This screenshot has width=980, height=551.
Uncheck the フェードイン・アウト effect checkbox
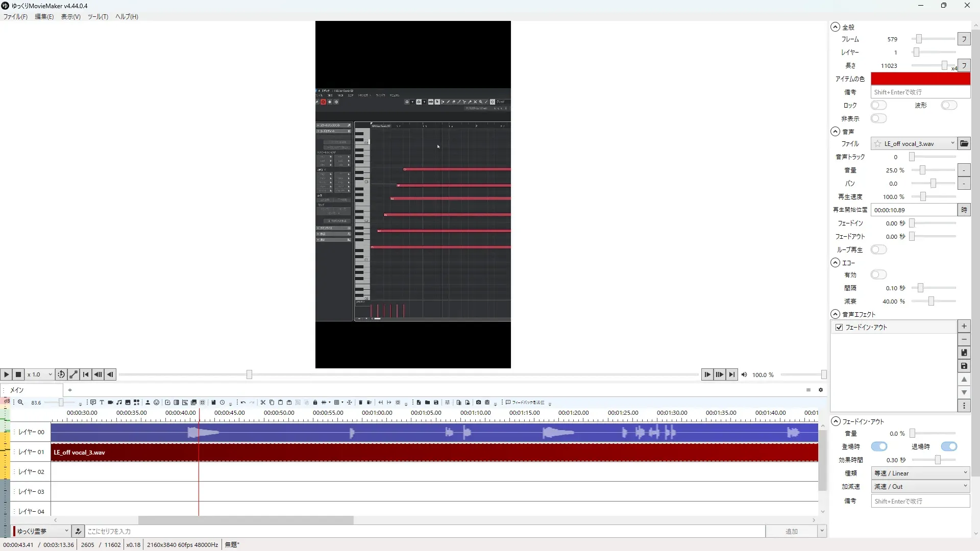[839, 327]
